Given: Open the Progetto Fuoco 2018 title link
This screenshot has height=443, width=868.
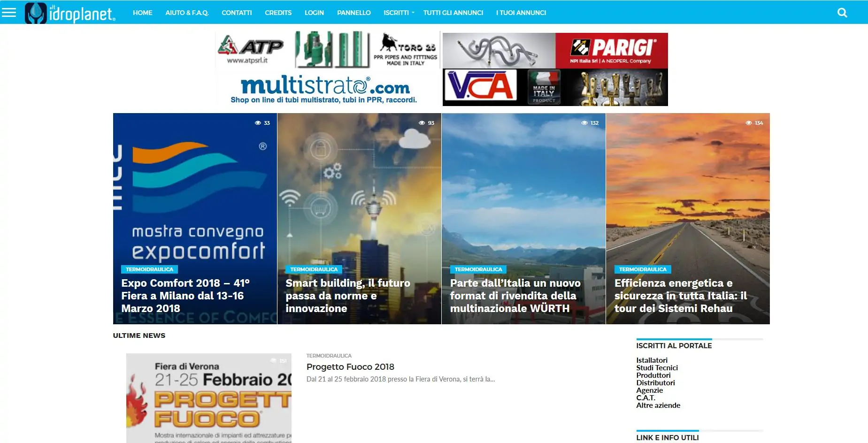Looking at the screenshot, I should click(350, 367).
